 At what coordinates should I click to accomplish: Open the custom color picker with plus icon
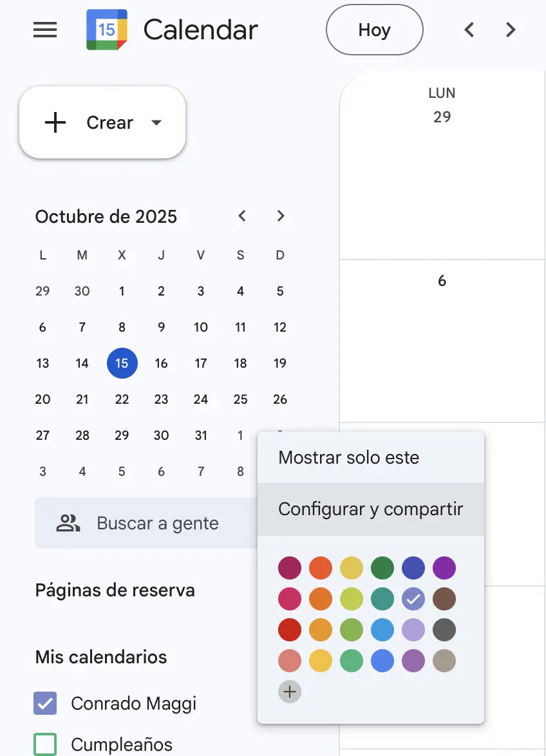(290, 692)
